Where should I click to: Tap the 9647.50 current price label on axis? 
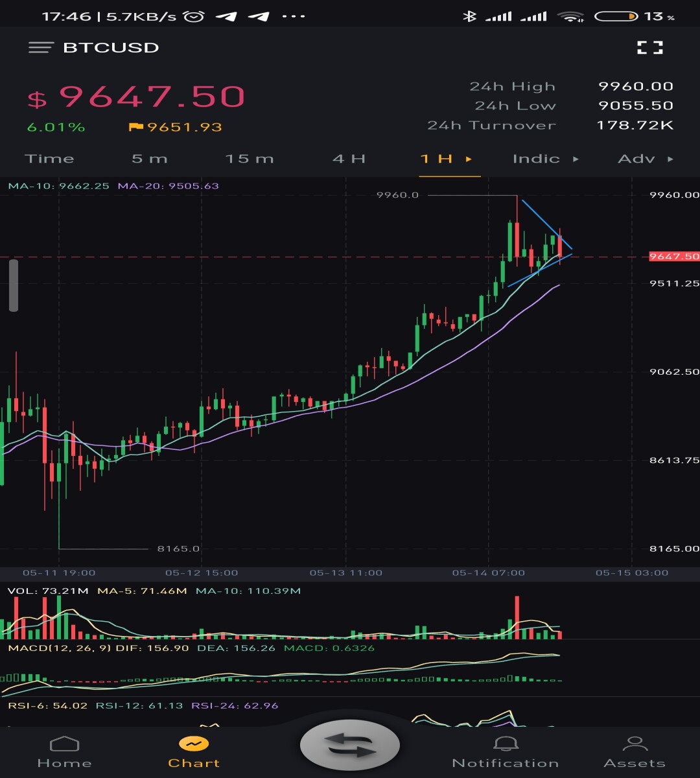pyautogui.click(x=674, y=257)
